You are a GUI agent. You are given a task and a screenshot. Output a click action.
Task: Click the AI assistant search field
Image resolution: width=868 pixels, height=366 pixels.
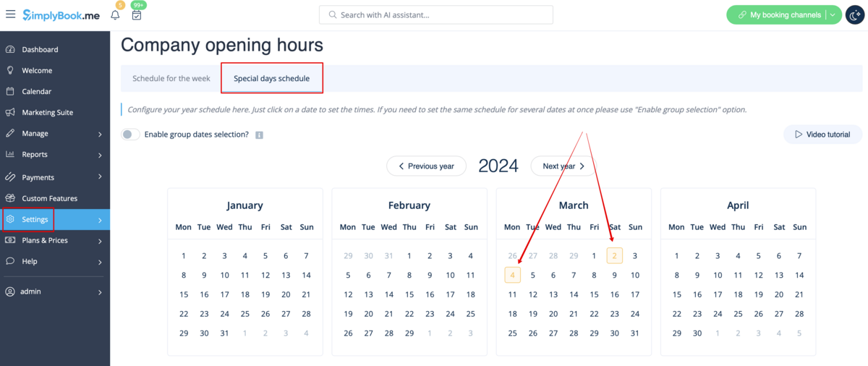point(436,14)
